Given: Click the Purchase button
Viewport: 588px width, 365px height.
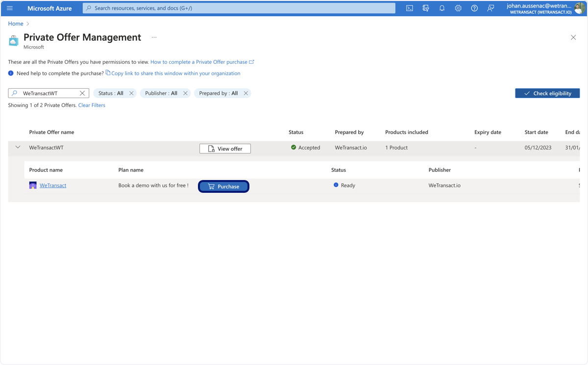Looking at the screenshot, I should (x=224, y=186).
